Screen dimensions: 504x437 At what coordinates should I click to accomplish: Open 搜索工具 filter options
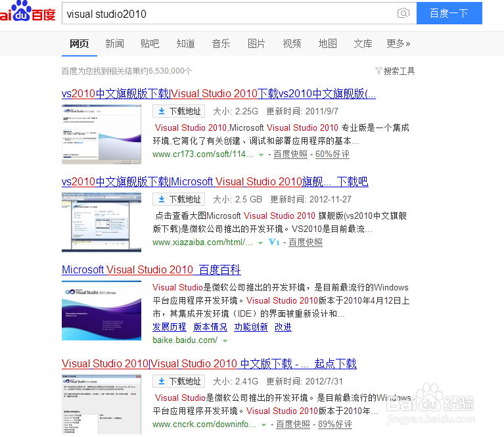pos(395,71)
